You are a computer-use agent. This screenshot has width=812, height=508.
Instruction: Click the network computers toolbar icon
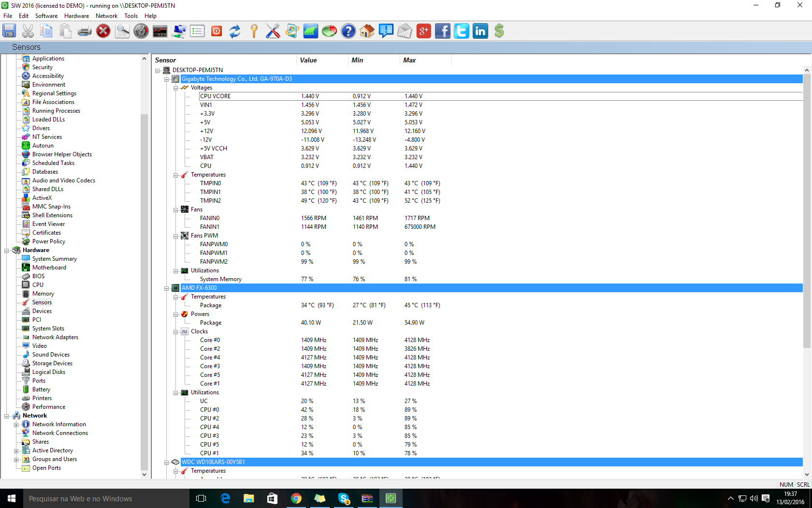pyautogui.click(x=179, y=31)
